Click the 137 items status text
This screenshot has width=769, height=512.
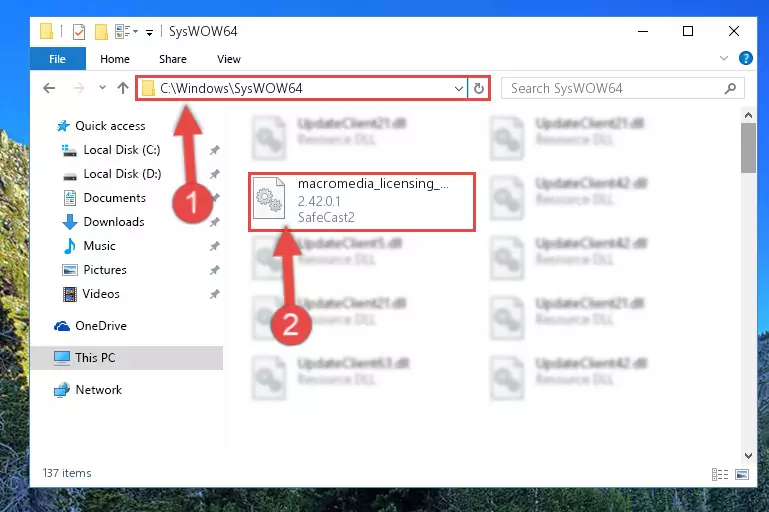coord(67,473)
